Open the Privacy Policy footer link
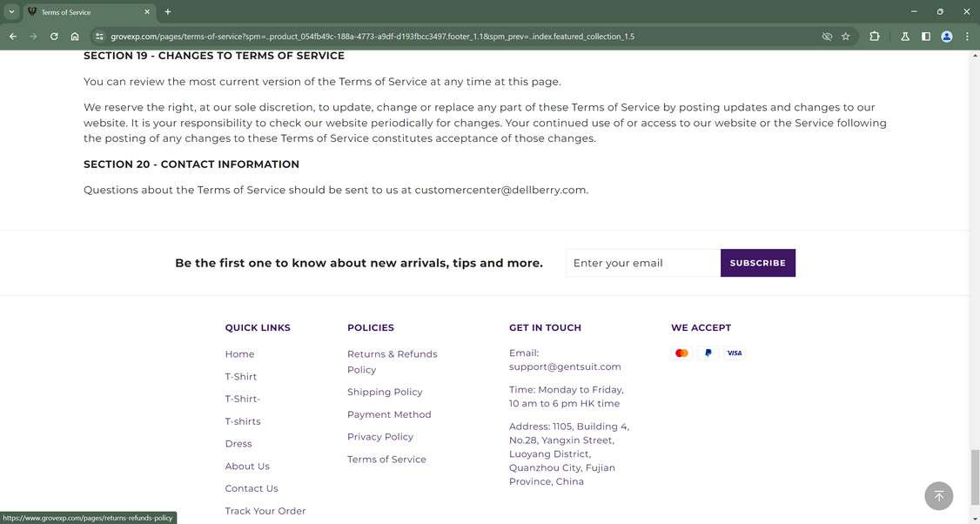Image resolution: width=980 pixels, height=524 pixels. [x=380, y=437]
